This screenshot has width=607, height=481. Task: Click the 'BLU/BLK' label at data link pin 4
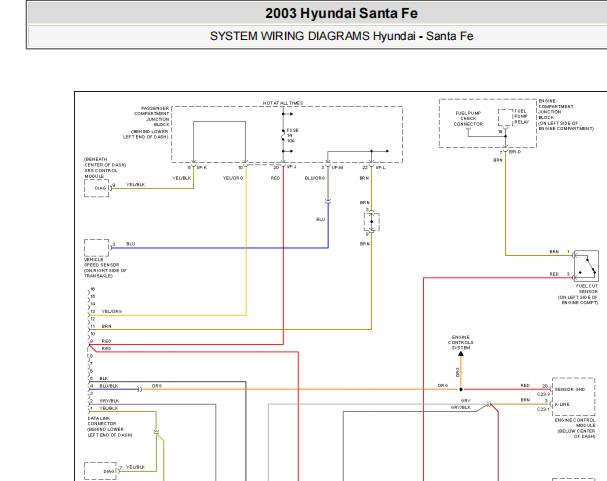pos(109,386)
